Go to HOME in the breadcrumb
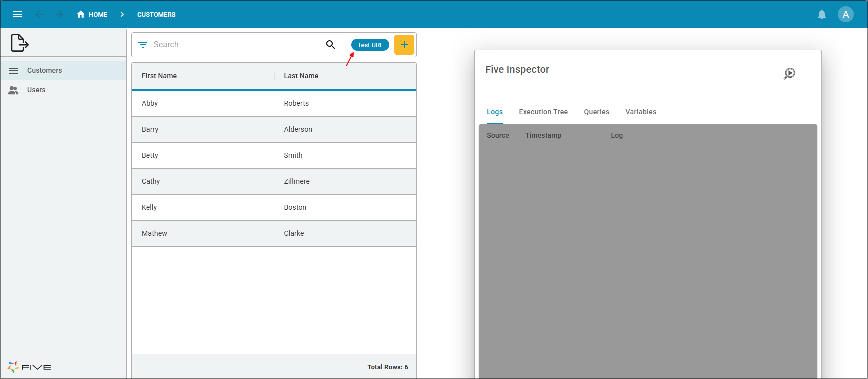 (92, 14)
